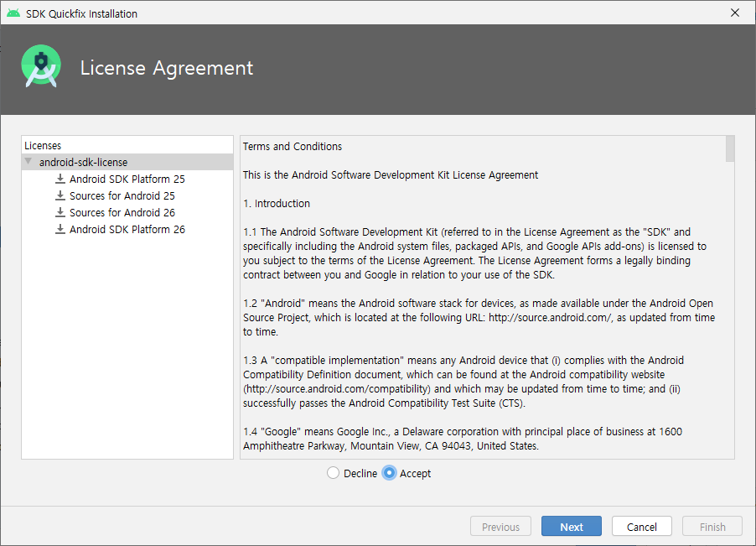The height and width of the screenshot is (546, 756).
Task: Click the source.android.com/compatibility URL text
Action: point(337,389)
